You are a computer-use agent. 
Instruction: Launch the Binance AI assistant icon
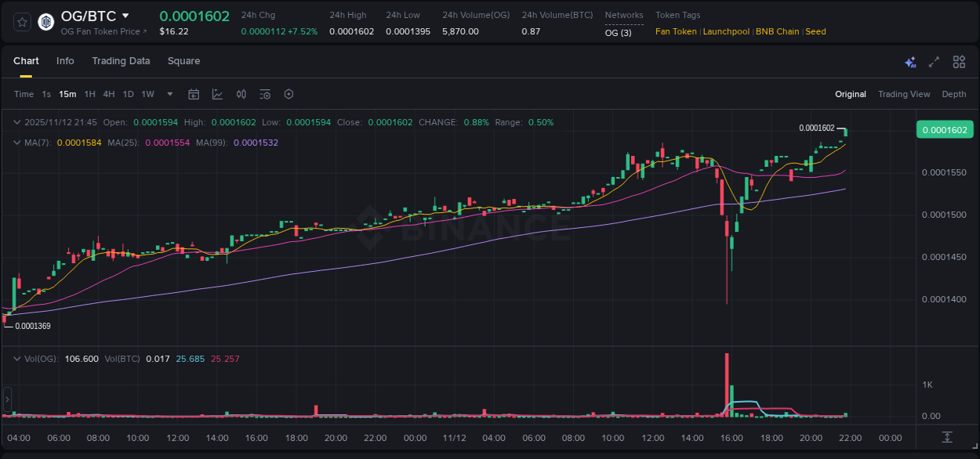click(910, 61)
